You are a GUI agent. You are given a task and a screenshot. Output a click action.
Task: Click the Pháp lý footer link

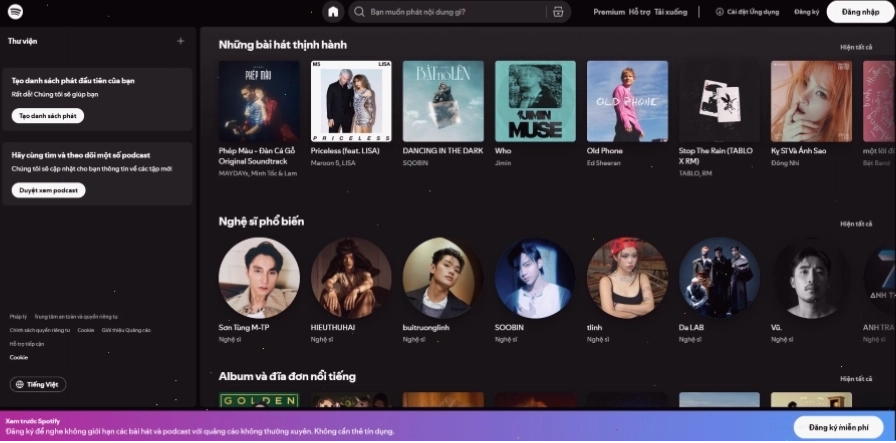click(x=18, y=317)
